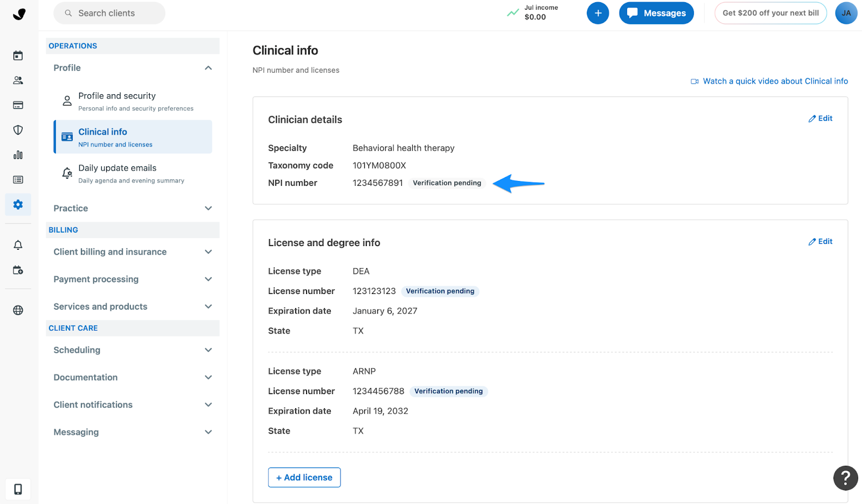Open the mobile app icon at bottom left
This screenshot has height=504, width=862.
click(18, 489)
